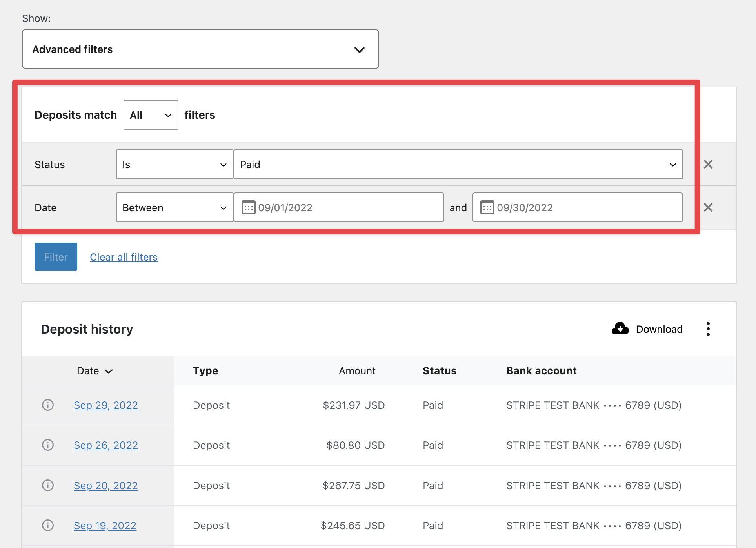
Task: Click the Download cloud icon
Action: 620,328
